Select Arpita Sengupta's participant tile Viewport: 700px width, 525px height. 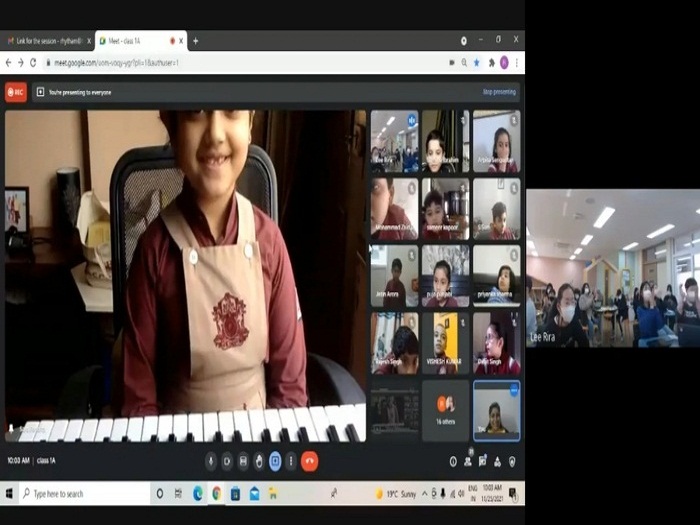[x=496, y=142]
